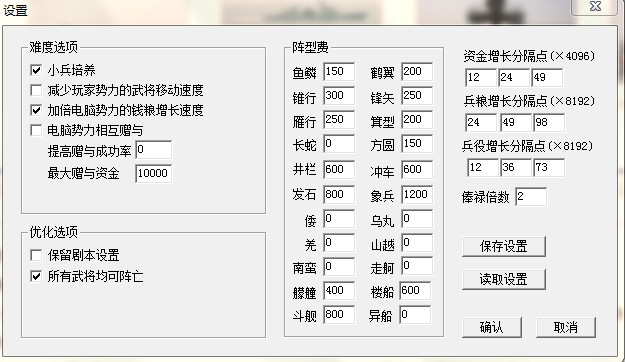Viewport: 625px width, 362px height.
Task: Close the 设置 dialog window
Action: click(x=594, y=7)
